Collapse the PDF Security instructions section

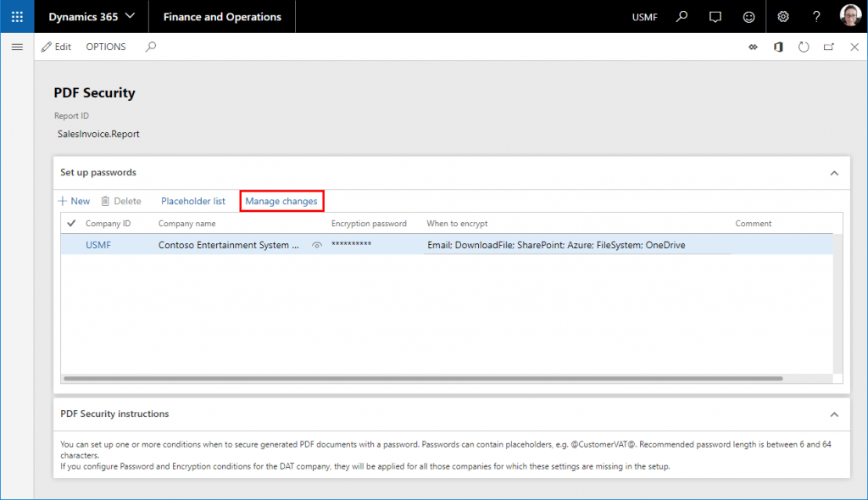pos(834,414)
